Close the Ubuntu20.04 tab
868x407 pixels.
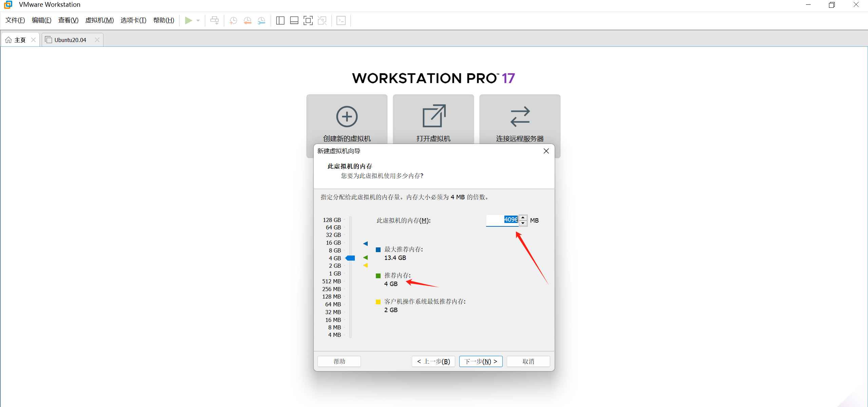(x=97, y=40)
